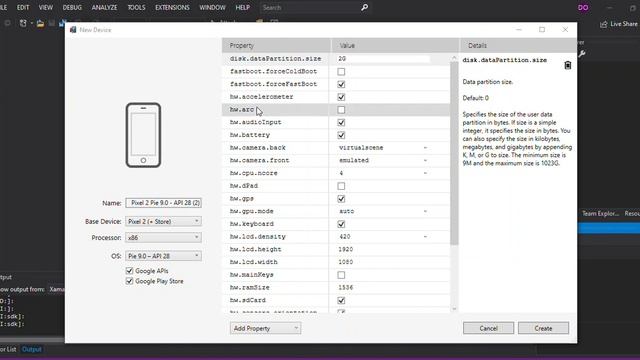640x360 pixels.
Task: Click the wrench properties icon in the Solution Explorer toolbar
Action: click(x=582, y=53)
